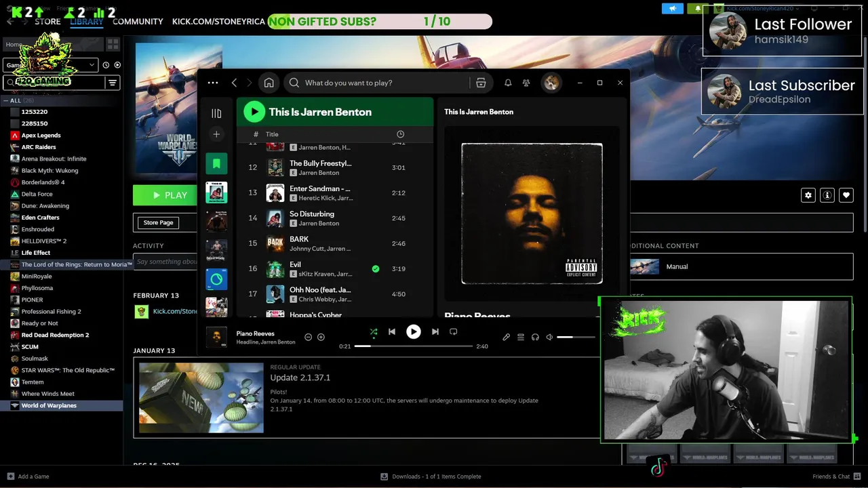
Task: Open Spotify notifications bell
Action: pos(508,83)
